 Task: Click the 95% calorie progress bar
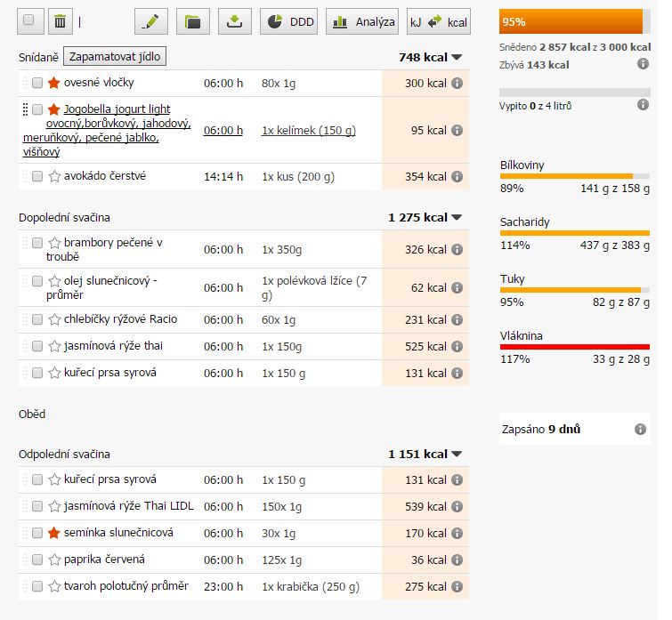(575, 21)
